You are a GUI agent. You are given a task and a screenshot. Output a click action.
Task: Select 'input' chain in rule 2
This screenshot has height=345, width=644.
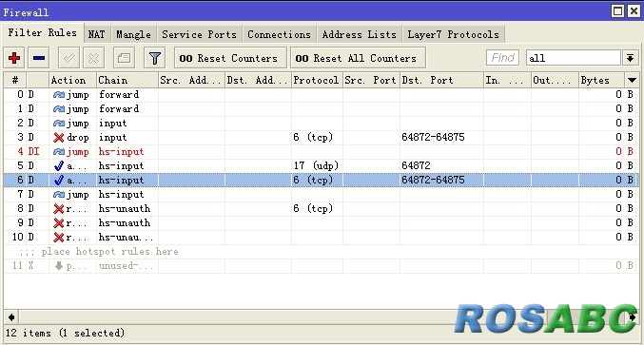113,124
